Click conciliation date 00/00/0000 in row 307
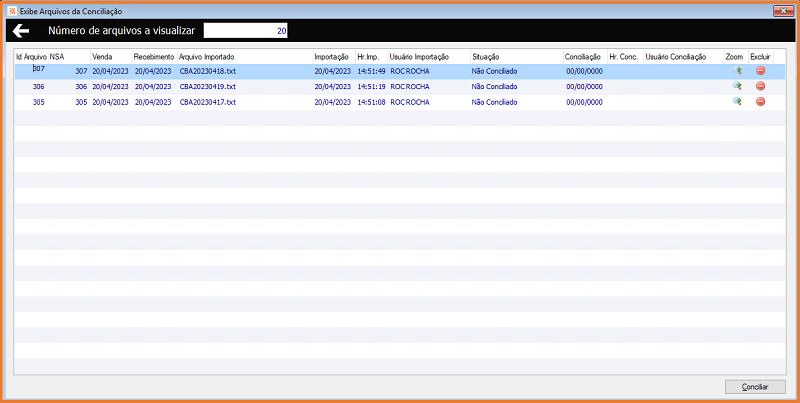The width and height of the screenshot is (800, 403). coord(584,71)
